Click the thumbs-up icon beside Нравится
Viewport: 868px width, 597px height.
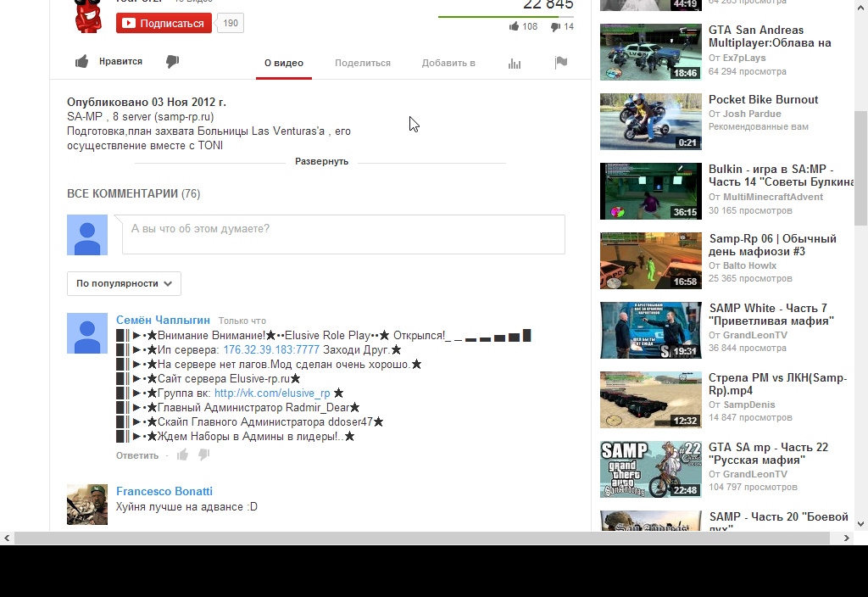point(82,61)
